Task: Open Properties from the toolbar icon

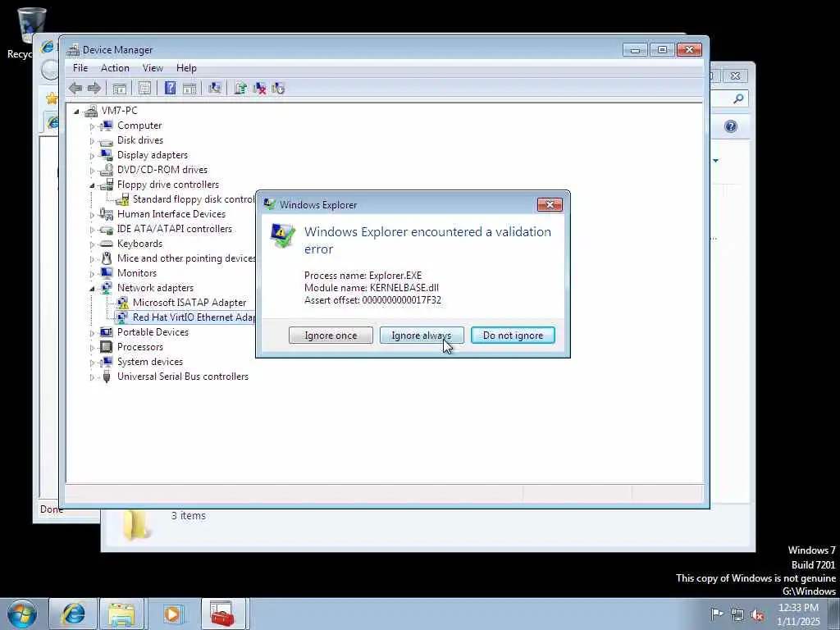Action: (x=144, y=89)
